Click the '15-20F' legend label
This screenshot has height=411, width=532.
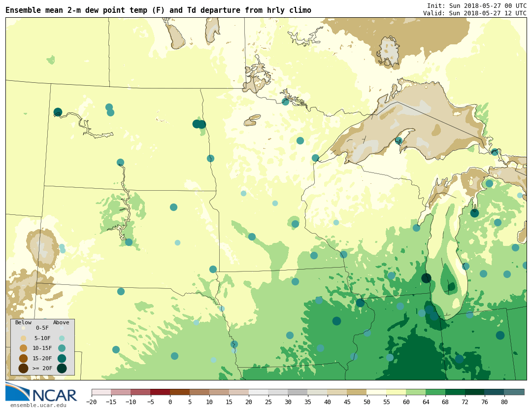coord(42,358)
